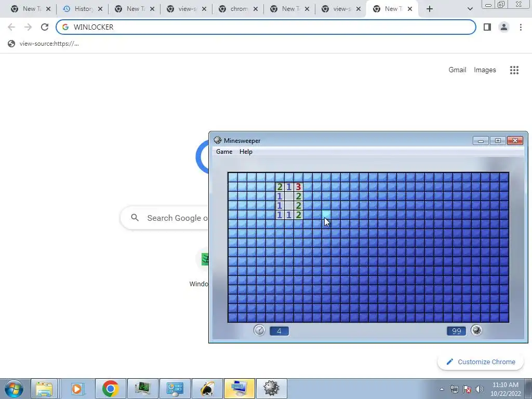Click the network tray icon
Screen dimensions: 532x399
coord(454,389)
